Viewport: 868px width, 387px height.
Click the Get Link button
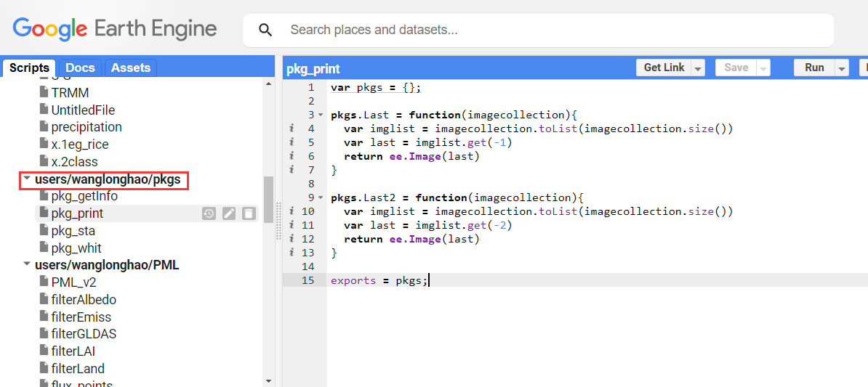tap(664, 68)
